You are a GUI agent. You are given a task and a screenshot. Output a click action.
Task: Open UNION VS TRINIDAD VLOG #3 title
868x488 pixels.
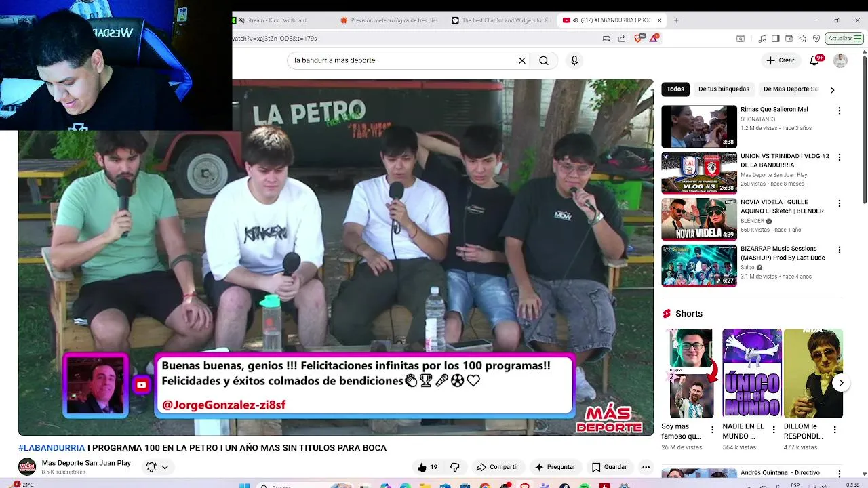pyautogui.click(x=785, y=160)
